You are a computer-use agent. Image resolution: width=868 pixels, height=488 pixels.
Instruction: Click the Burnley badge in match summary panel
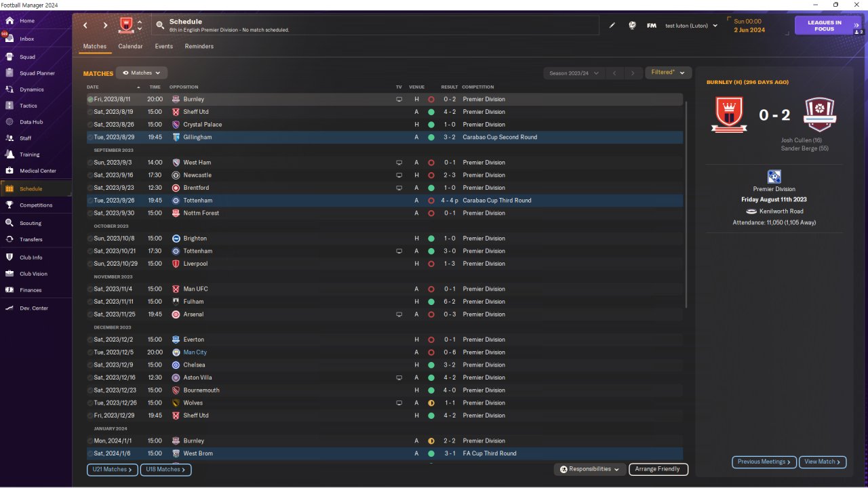tap(818, 115)
